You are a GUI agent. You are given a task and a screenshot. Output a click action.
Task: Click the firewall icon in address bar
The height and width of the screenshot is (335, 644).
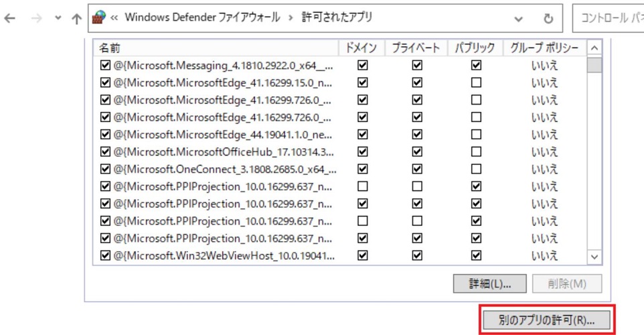pyautogui.click(x=98, y=17)
